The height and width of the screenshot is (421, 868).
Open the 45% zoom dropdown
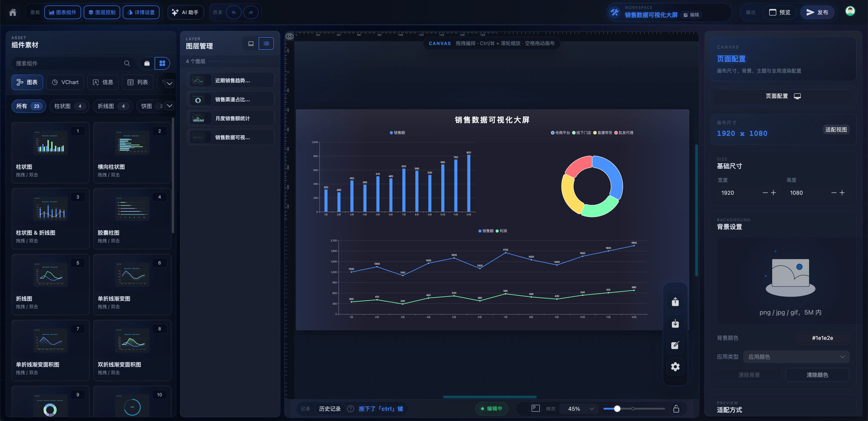580,408
